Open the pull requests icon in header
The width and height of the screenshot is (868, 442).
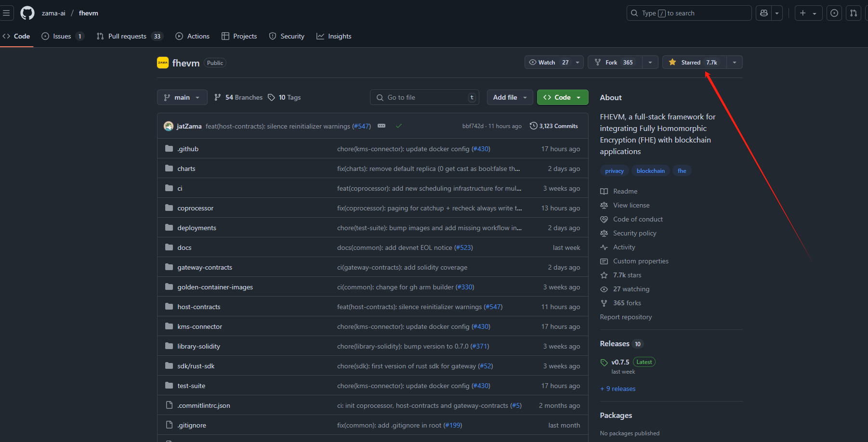pos(854,13)
